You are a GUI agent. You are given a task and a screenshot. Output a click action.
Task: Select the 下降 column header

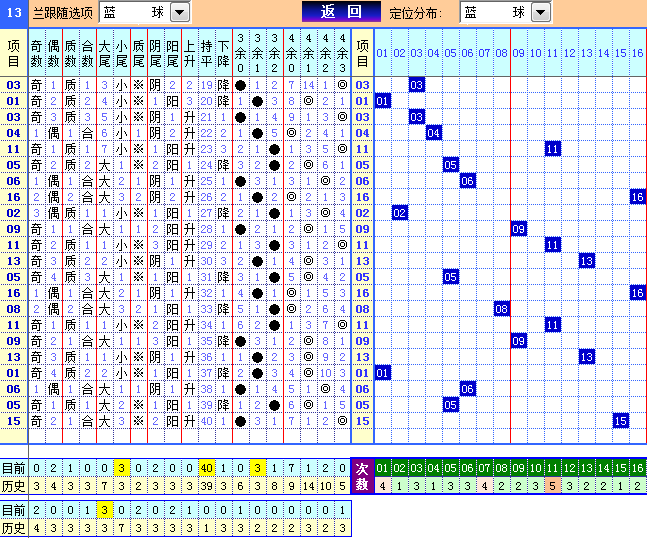223,53
